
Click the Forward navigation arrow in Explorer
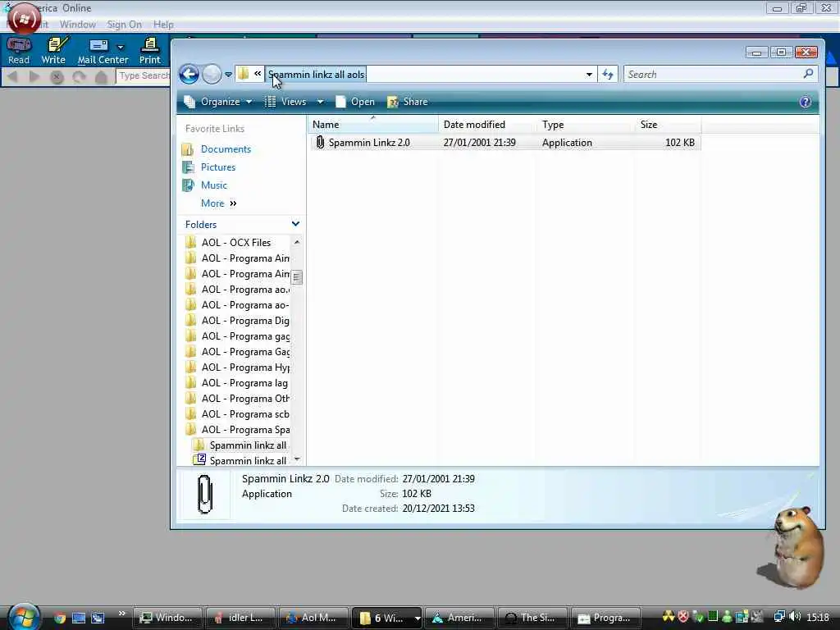click(212, 74)
